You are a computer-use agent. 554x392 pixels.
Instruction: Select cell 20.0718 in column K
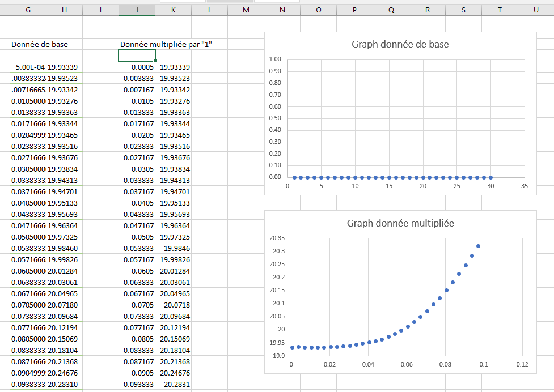(174, 305)
